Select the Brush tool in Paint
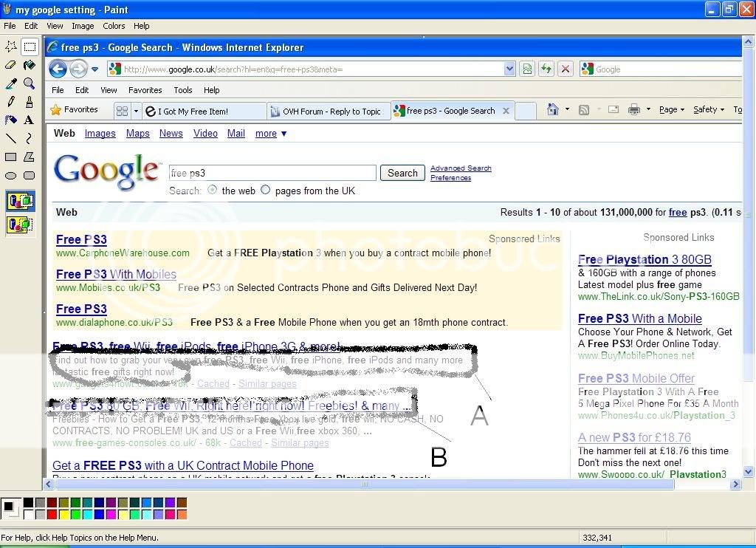The height and width of the screenshot is (548, 756). (30, 102)
